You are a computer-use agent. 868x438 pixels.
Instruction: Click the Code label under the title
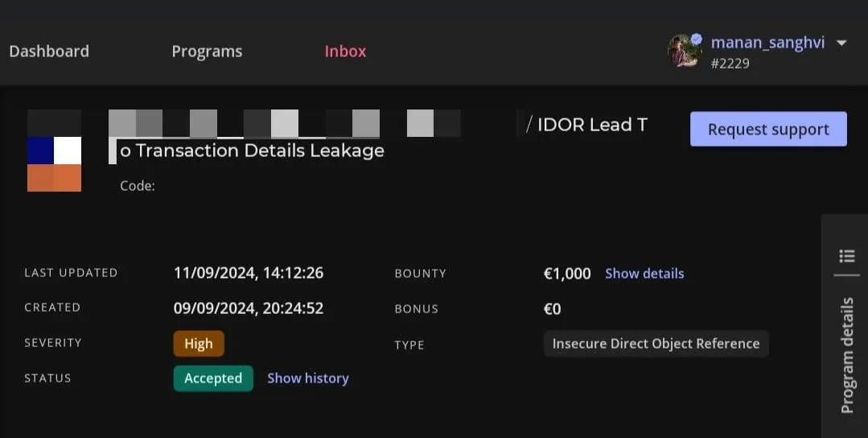pos(138,186)
